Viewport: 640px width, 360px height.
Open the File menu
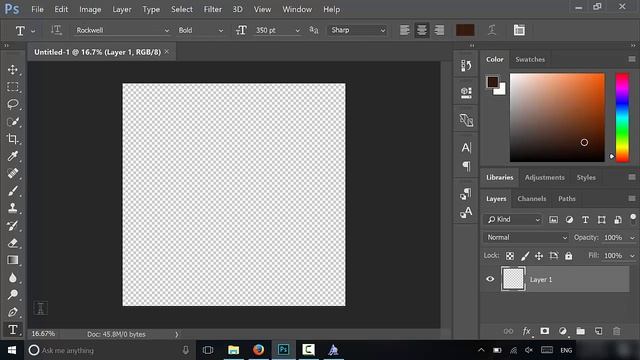37,9
